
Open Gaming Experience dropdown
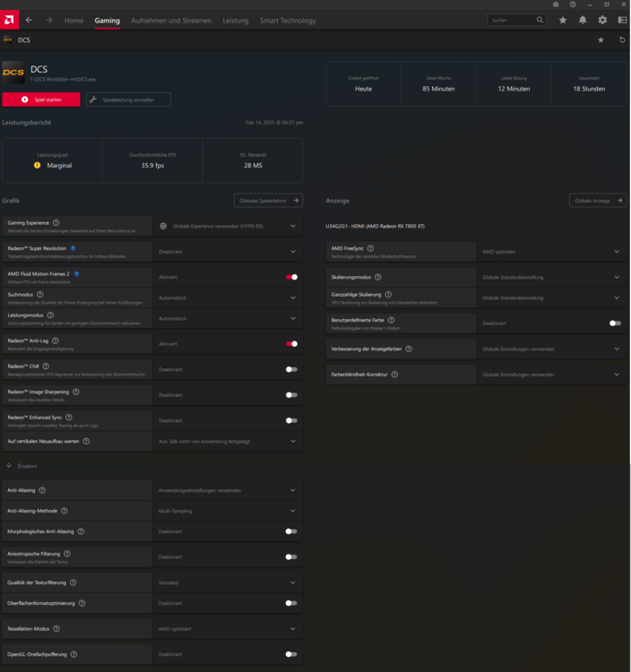pos(228,226)
